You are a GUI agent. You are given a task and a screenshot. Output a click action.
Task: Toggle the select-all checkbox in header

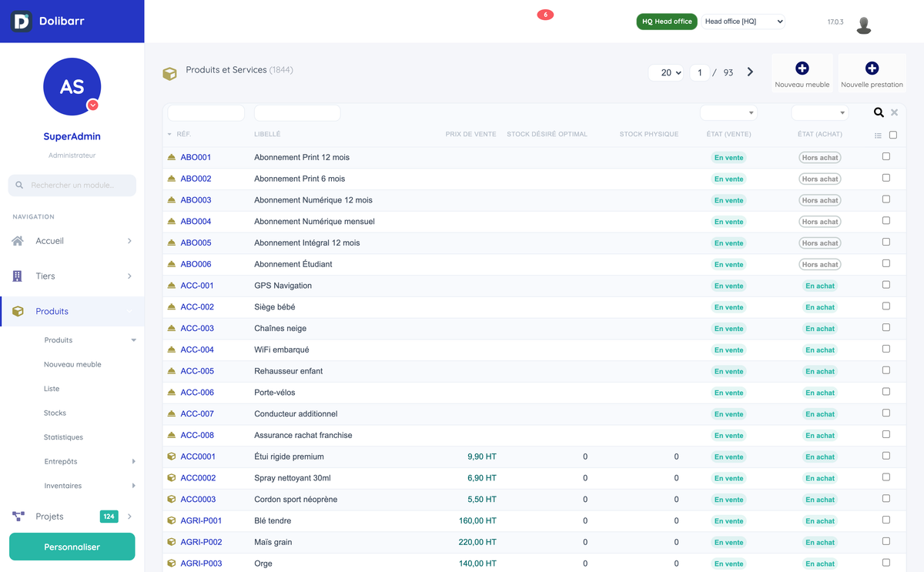pyautogui.click(x=893, y=135)
